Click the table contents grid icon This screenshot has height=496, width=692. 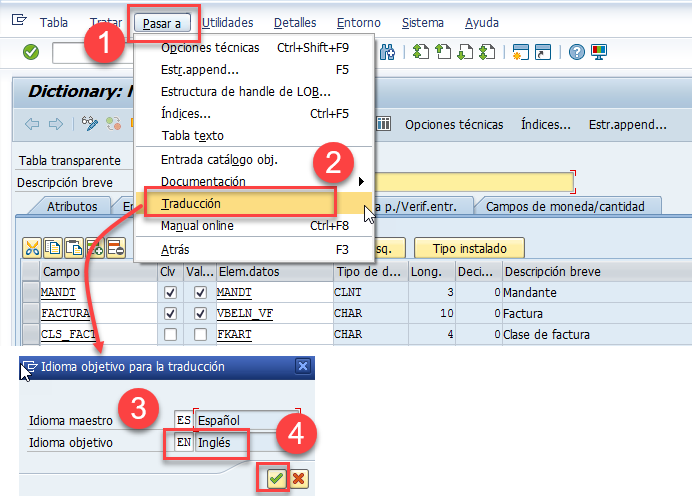tap(384, 124)
